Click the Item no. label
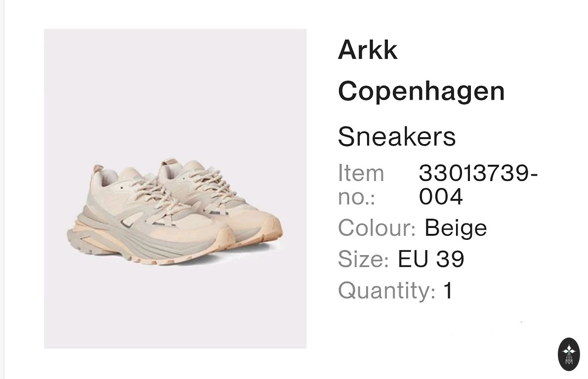588x379 pixels. (x=361, y=185)
